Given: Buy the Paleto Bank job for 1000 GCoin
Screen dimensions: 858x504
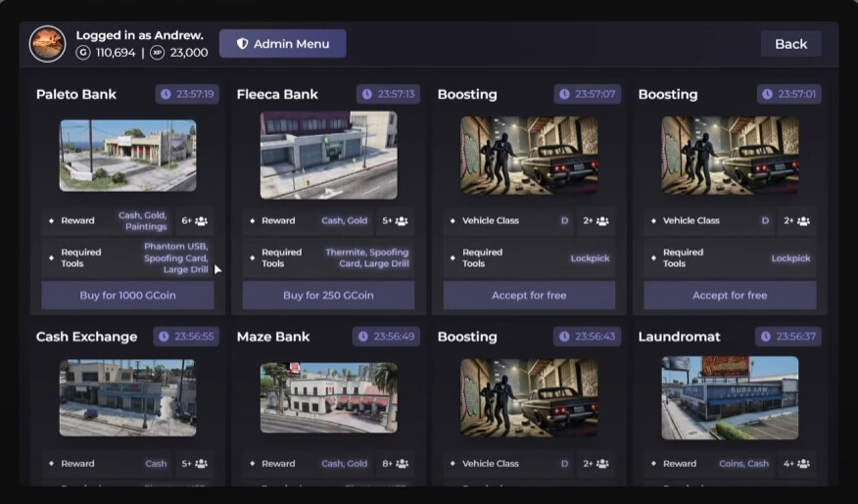Looking at the screenshot, I should click(x=127, y=296).
